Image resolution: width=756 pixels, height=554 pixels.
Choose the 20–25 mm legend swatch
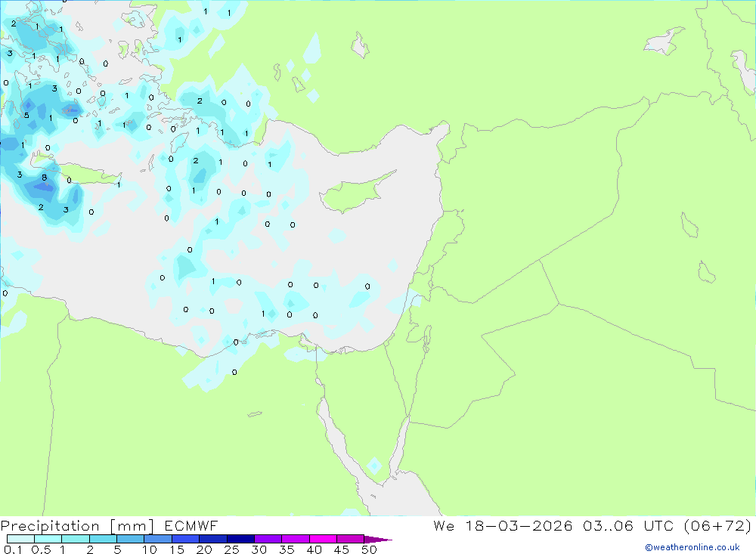coord(213,539)
